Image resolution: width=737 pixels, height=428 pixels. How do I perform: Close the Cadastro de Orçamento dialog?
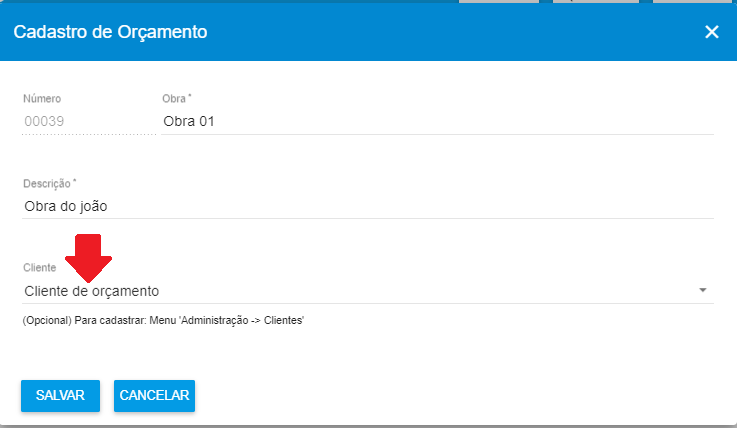pyautogui.click(x=712, y=32)
